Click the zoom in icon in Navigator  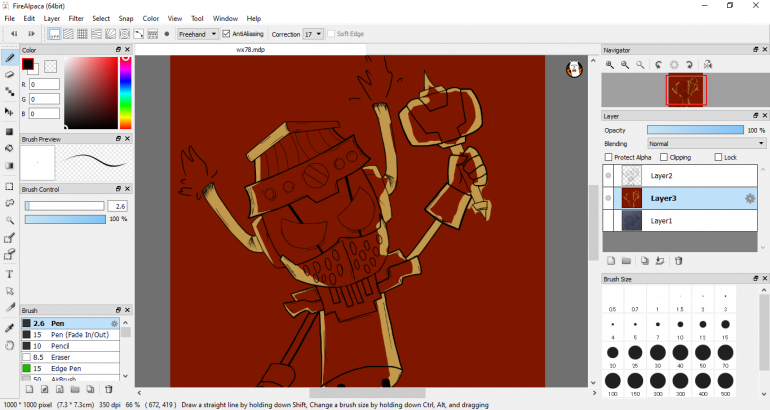[610, 65]
